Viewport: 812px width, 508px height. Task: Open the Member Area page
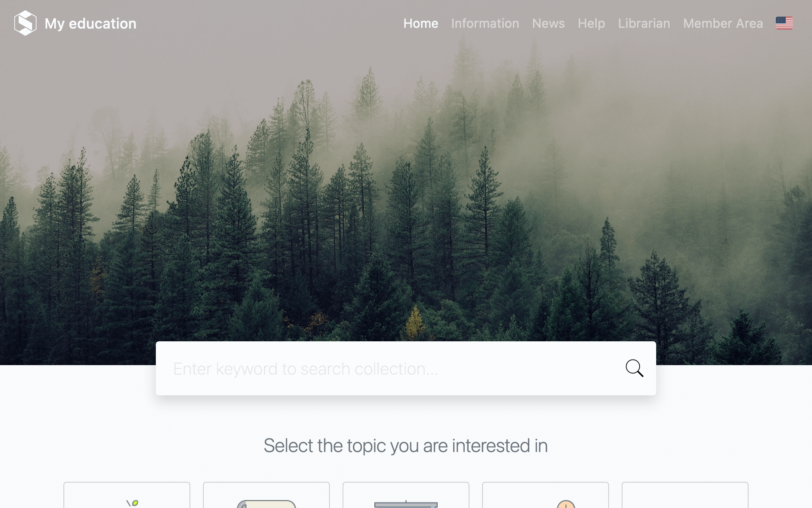coord(723,23)
